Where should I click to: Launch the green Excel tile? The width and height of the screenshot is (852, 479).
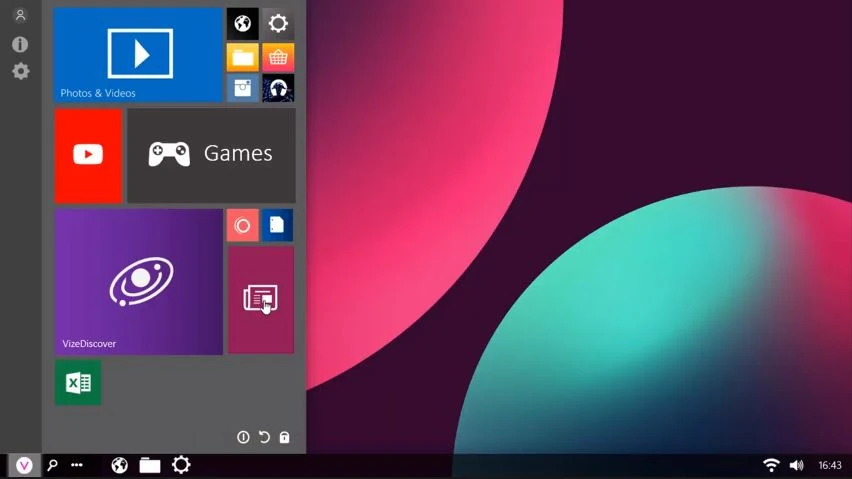click(x=78, y=383)
